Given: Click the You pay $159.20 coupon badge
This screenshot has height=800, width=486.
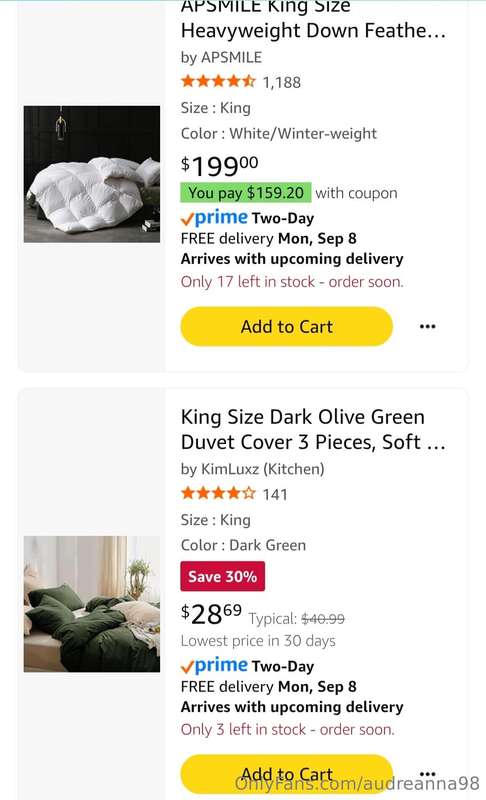Looking at the screenshot, I should [246, 193].
